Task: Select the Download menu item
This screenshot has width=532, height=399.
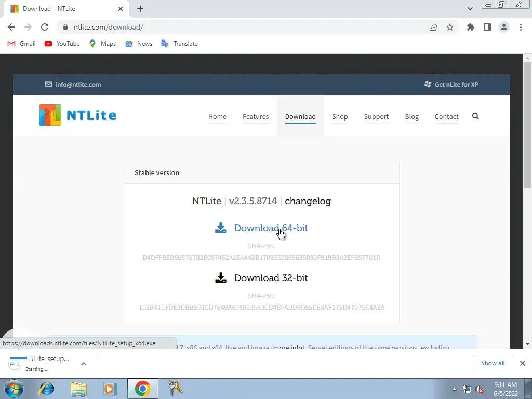Action: (x=300, y=117)
